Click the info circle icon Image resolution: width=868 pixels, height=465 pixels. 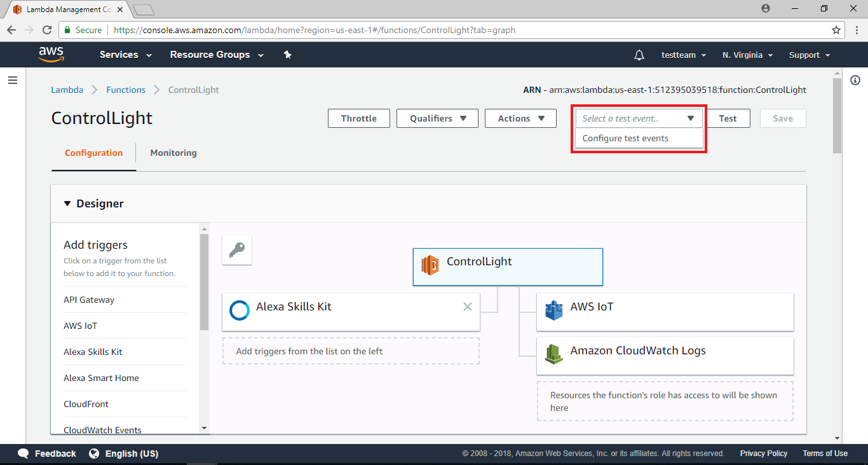pyautogui.click(x=855, y=80)
